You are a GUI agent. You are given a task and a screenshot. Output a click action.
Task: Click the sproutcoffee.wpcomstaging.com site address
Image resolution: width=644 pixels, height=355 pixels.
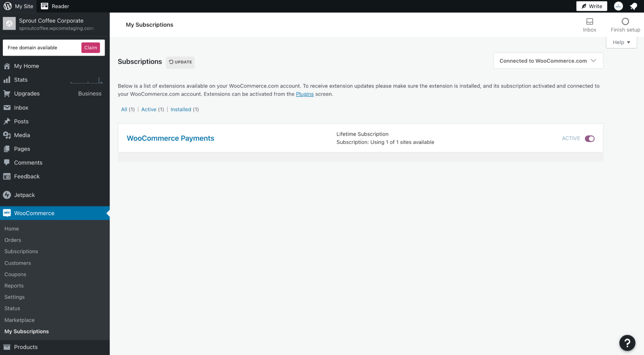coord(56,28)
